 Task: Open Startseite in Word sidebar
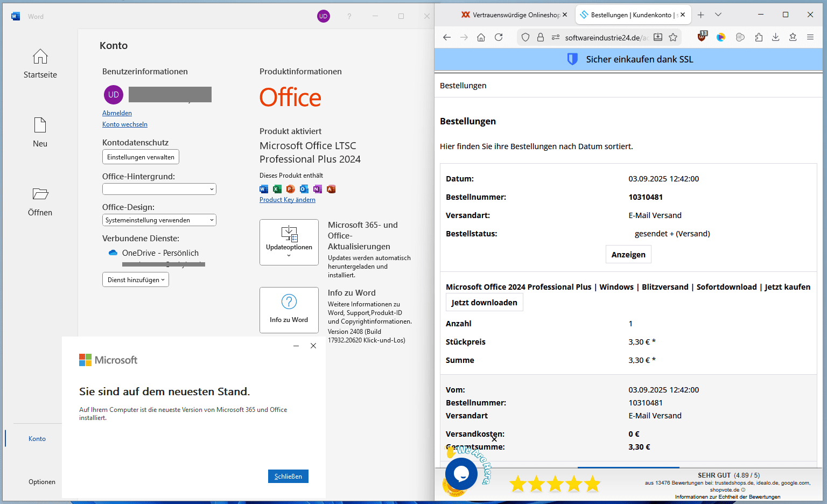point(40,64)
